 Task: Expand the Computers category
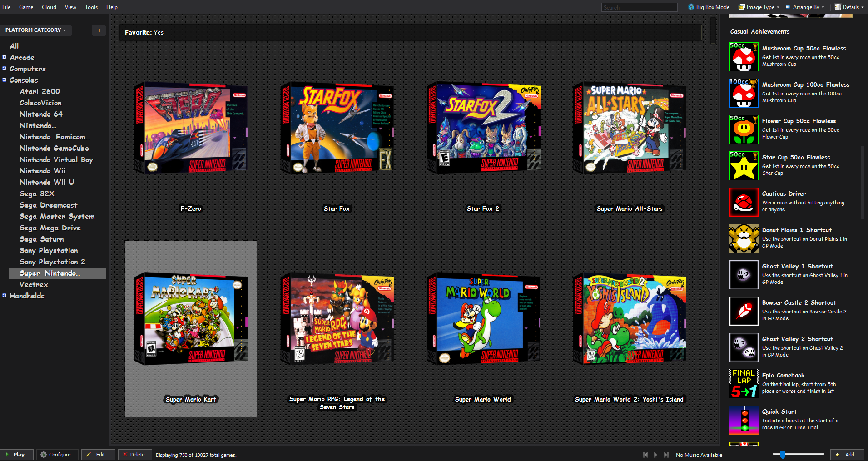click(x=5, y=69)
